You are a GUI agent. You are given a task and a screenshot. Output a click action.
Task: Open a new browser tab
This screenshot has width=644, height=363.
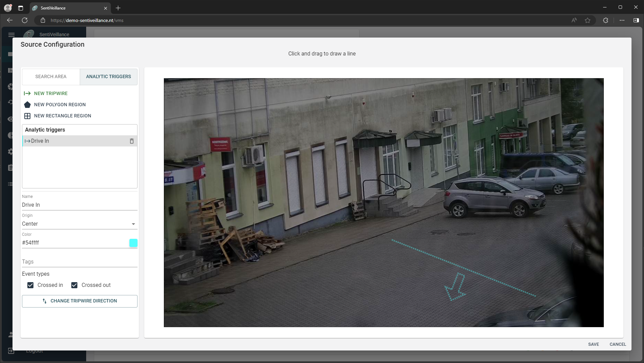[x=118, y=8]
